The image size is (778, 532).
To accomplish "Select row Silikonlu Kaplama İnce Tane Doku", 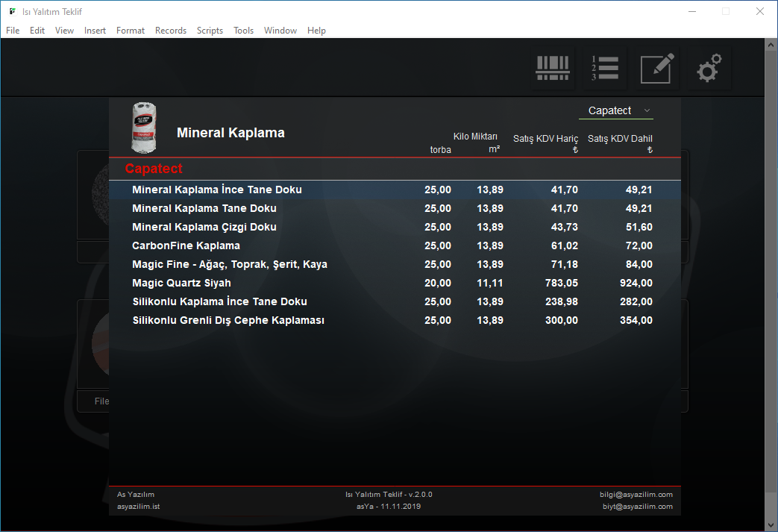I will 395,301.
